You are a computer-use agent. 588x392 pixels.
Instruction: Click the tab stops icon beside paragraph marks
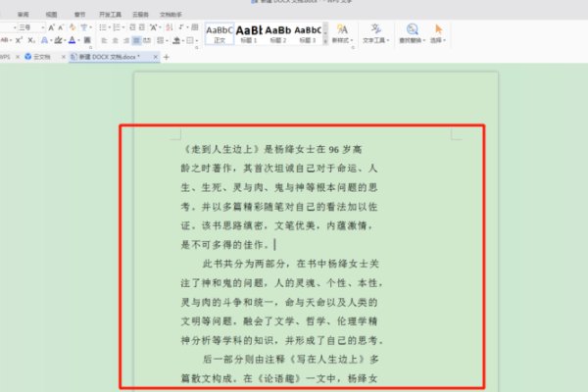[195, 27]
